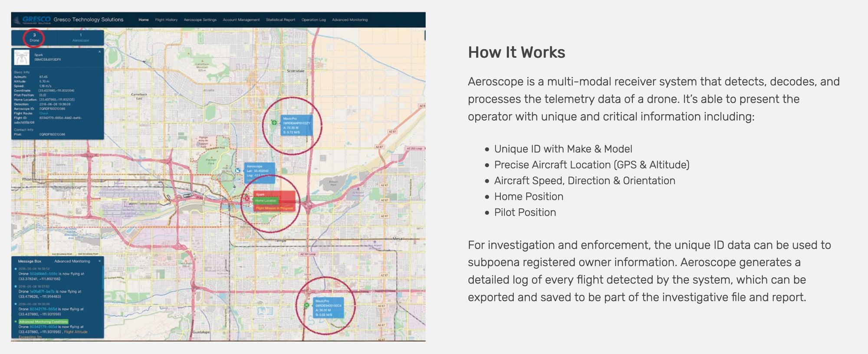Click the MavicPro 36.00 M info label
This screenshot has width=868, height=354.
point(329,308)
